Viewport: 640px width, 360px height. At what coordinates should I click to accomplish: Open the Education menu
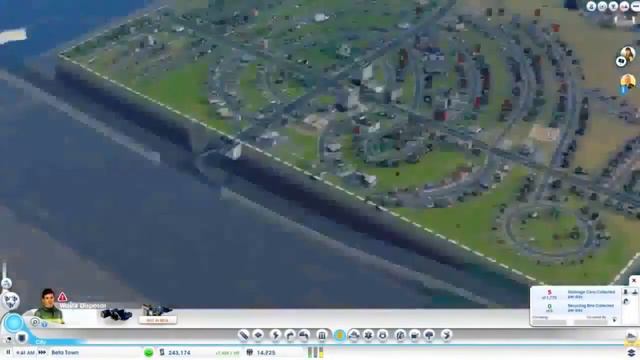[400, 335]
